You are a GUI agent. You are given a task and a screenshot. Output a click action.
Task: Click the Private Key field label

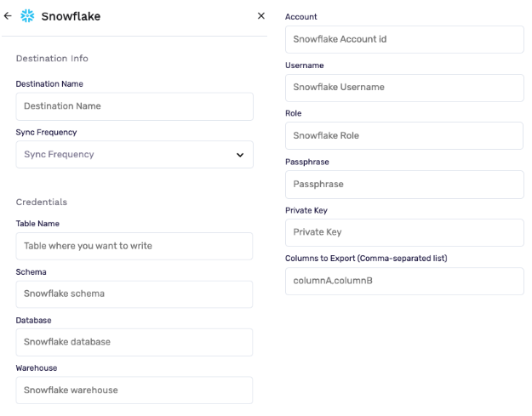[x=306, y=210]
